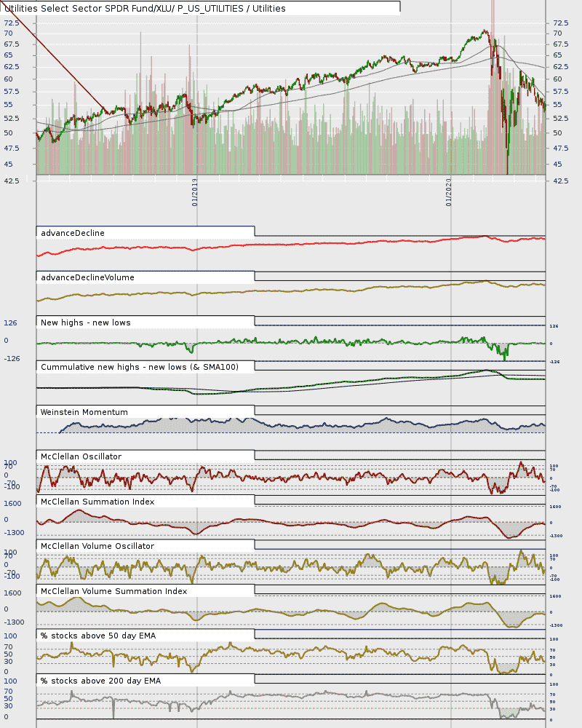Click the 42.5 price label on right axis
Viewport: 582px width, 728px height.
561,181
